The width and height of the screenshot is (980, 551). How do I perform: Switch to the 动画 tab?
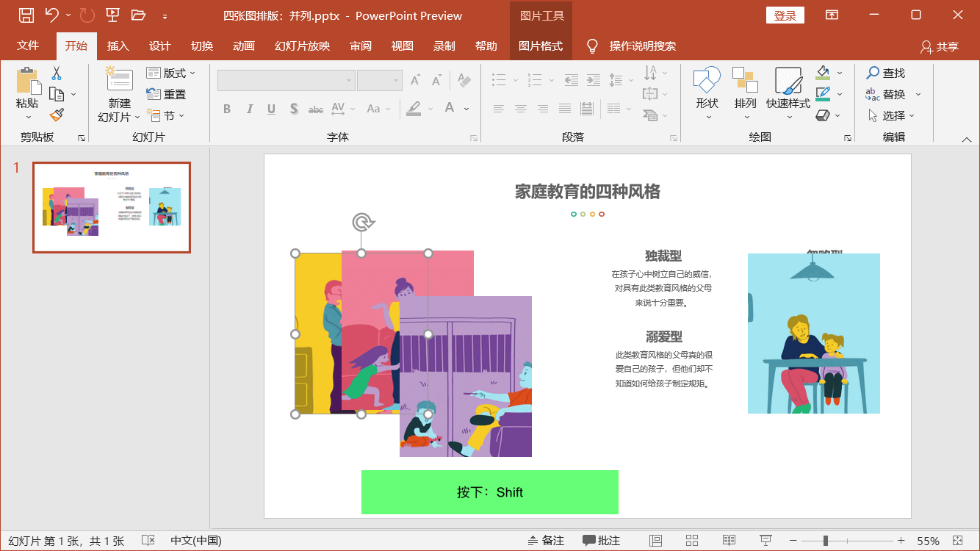point(243,46)
